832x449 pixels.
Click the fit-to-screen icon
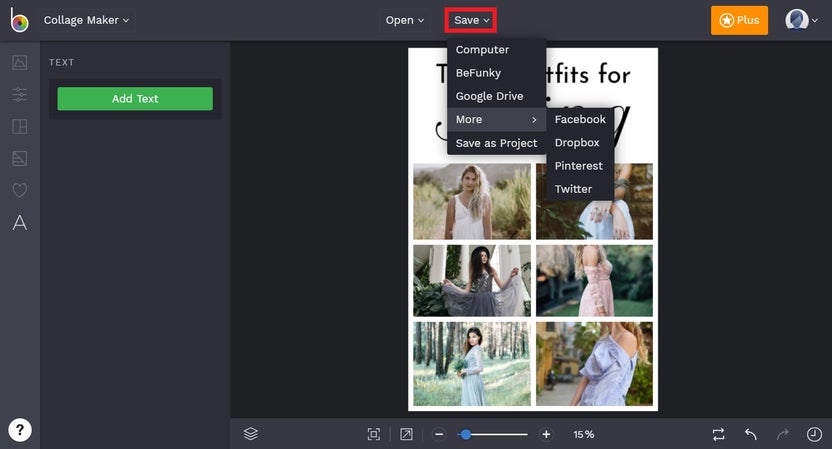tap(374, 434)
